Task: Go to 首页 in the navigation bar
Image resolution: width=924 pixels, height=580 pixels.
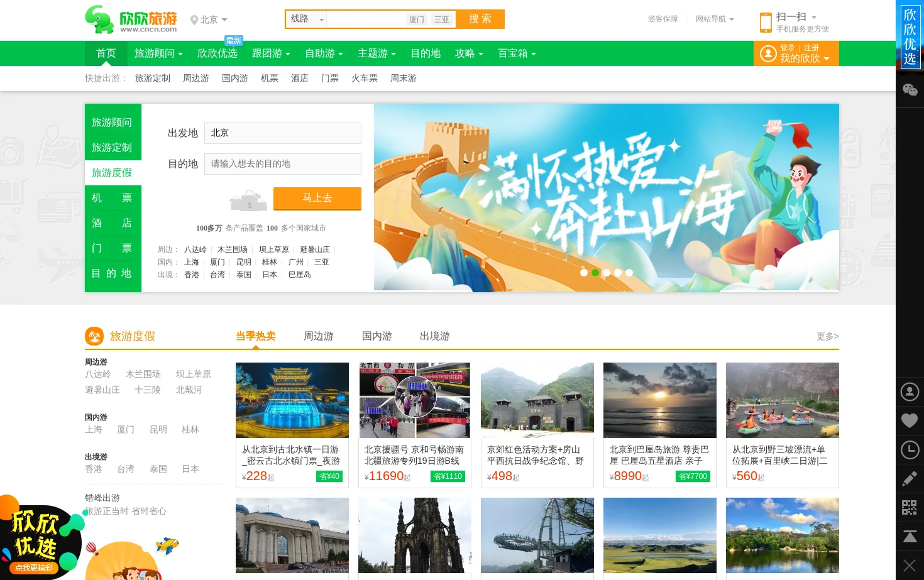Action: [106, 53]
